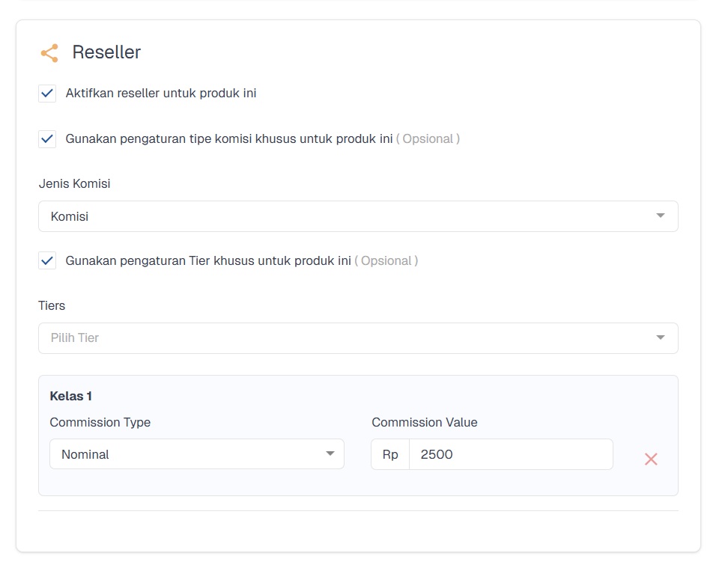Image resolution: width=728 pixels, height=562 pixels.
Task: Click the Aktifkan reseller label text
Action: 160,94
